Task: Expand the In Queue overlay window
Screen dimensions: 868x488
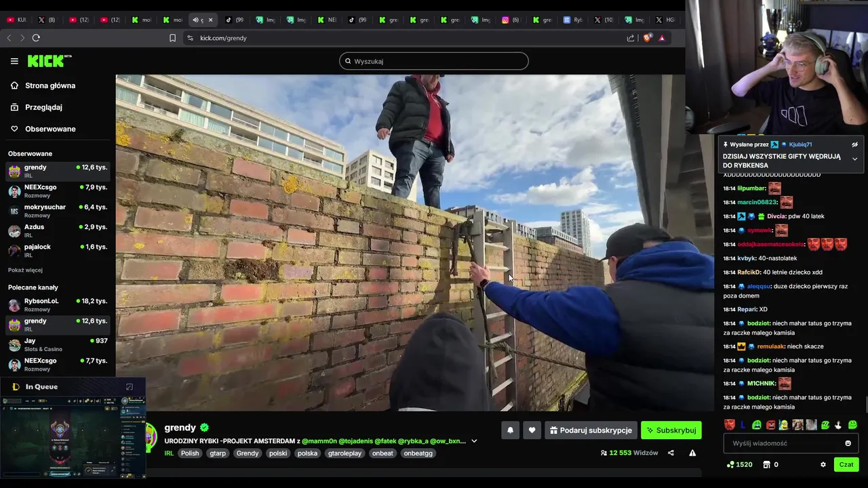Action: [130, 387]
